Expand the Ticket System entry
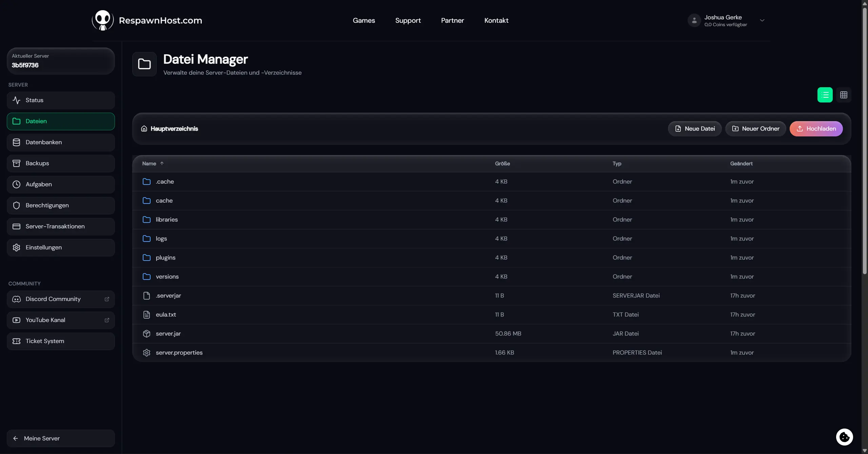Viewport: 868px width, 454px height. click(x=60, y=341)
